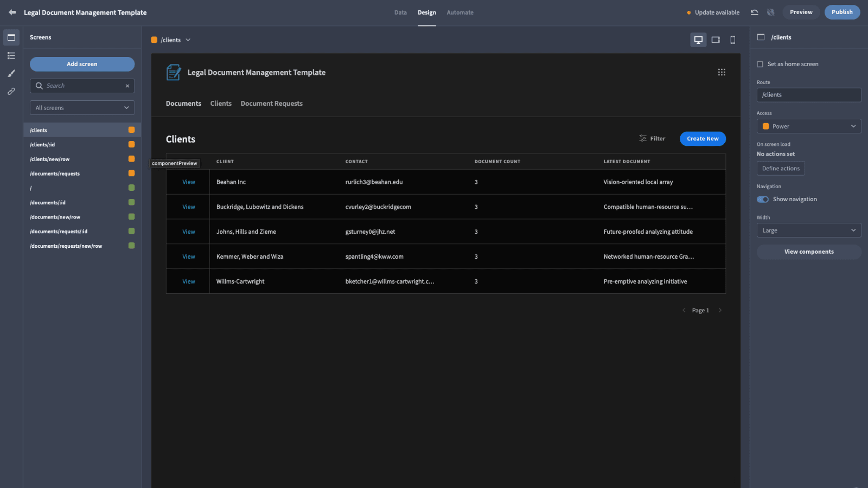Click the Add screen button
The width and height of the screenshot is (868, 488).
point(82,64)
